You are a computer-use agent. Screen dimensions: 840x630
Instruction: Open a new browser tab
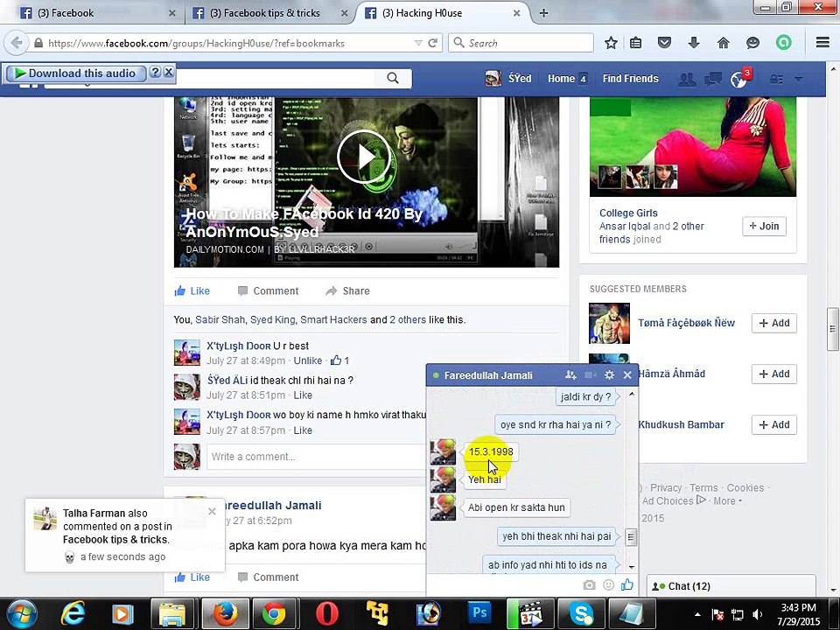click(543, 13)
